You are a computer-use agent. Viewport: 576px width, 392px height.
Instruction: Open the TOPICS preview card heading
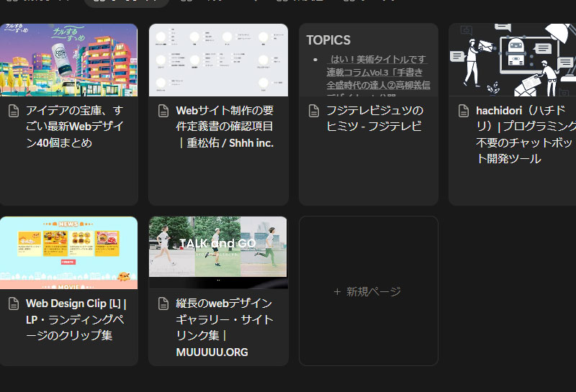tap(328, 40)
